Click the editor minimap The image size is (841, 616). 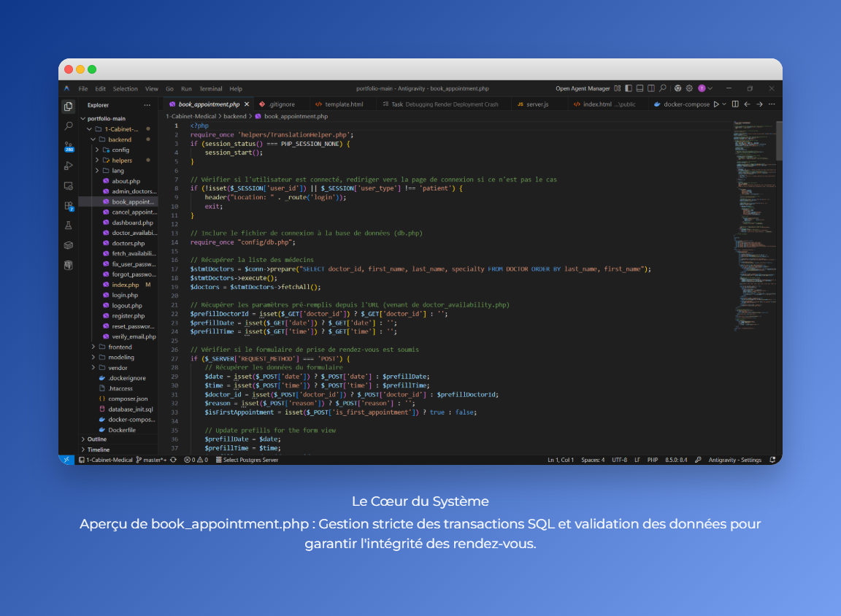tap(754, 226)
